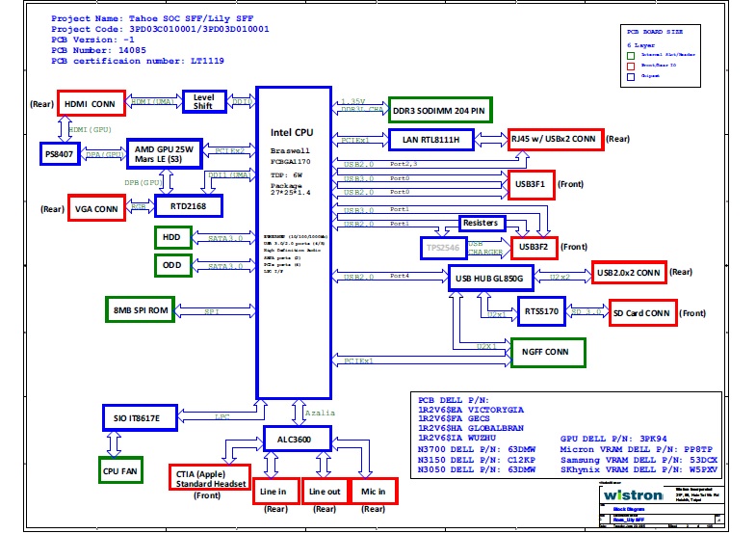Click the Line out block

tap(325, 491)
